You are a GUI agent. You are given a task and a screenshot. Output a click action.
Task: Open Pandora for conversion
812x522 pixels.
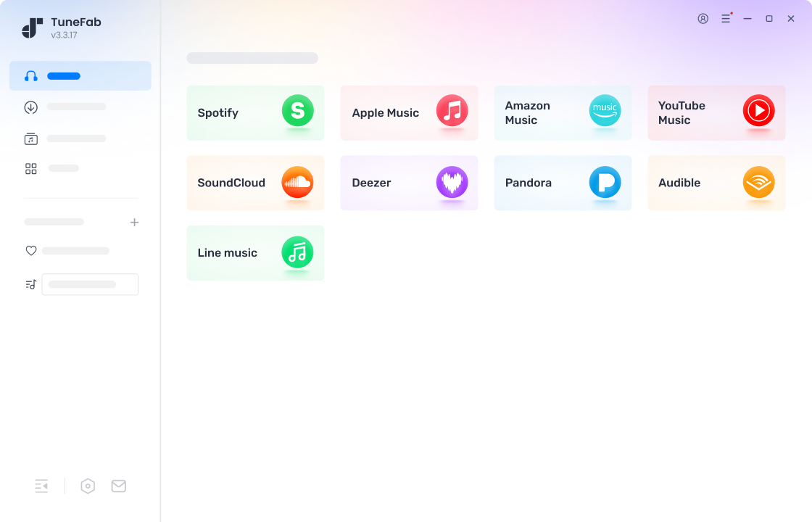click(x=563, y=183)
